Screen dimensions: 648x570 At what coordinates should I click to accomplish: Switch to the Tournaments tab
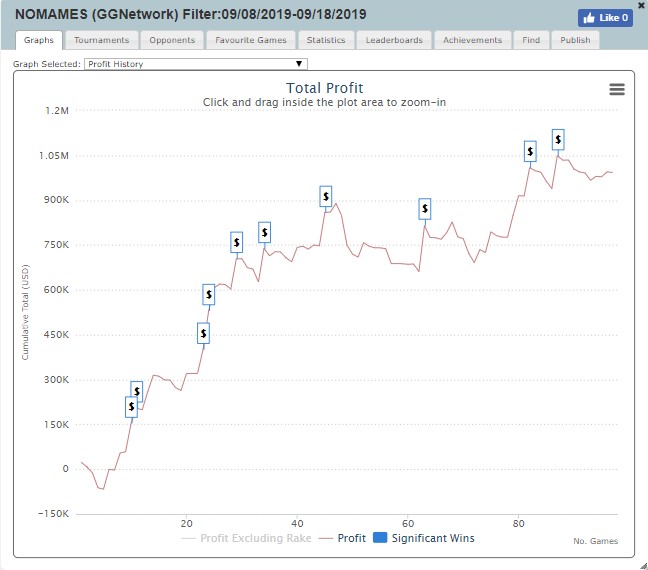(x=101, y=40)
